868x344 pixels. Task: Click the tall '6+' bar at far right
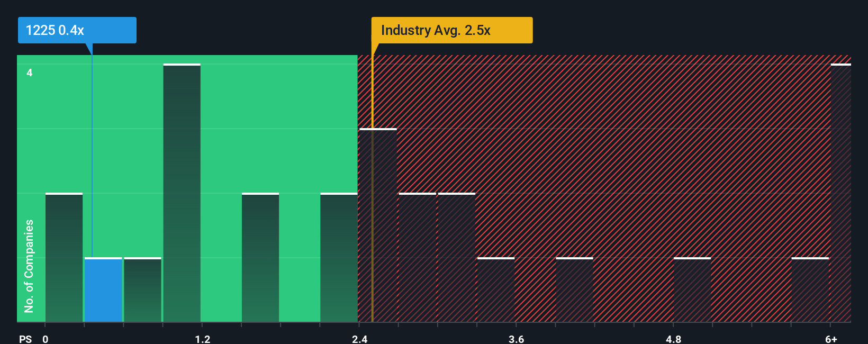point(841,193)
